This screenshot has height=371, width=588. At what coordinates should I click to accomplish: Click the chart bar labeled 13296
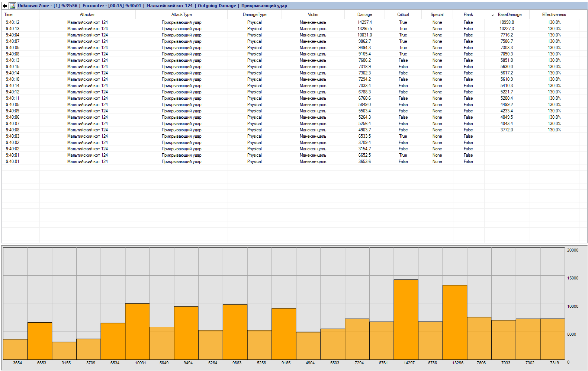coord(455,322)
